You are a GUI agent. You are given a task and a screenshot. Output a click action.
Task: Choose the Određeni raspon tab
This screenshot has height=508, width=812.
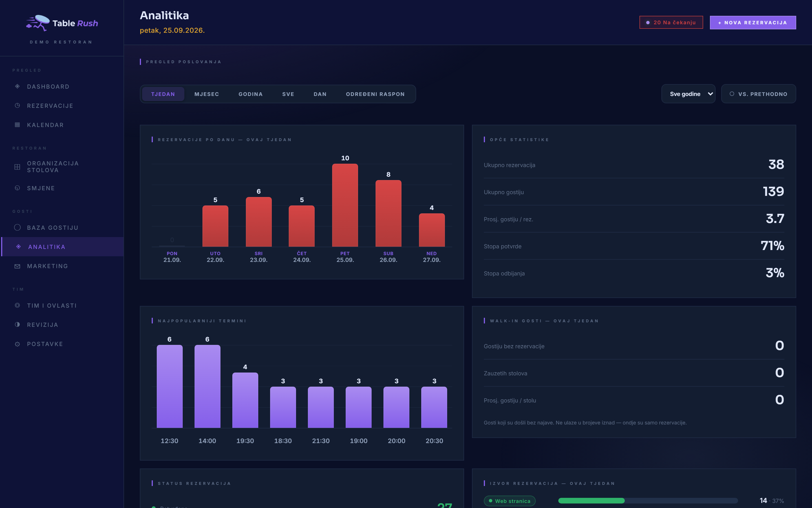click(376, 94)
